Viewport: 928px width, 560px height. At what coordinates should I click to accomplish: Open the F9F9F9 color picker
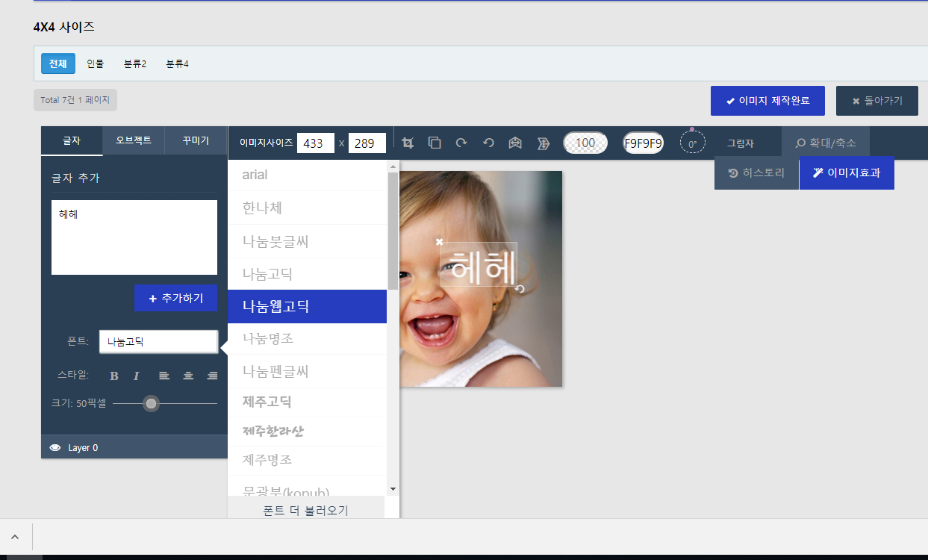[644, 143]
